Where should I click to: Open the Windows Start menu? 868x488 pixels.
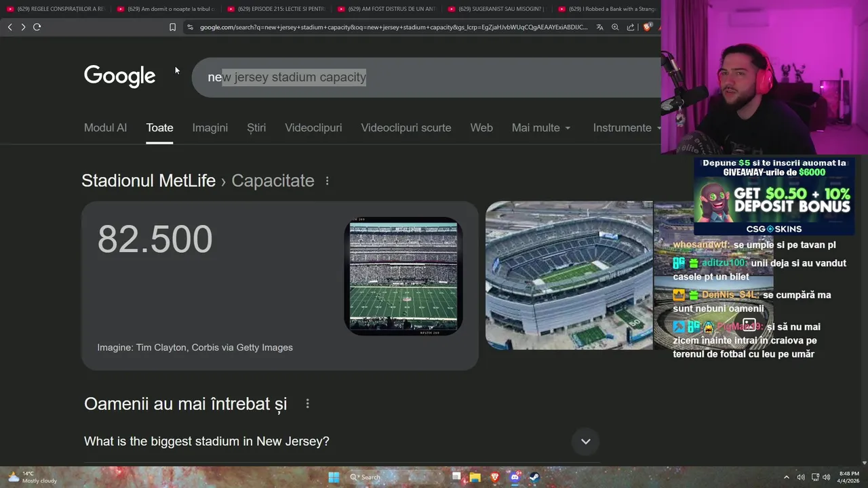pos(334,477)
